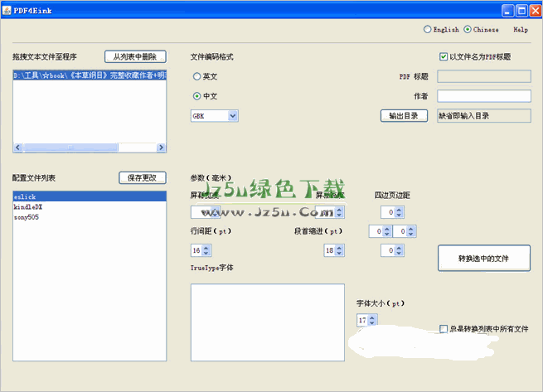Click the 作者 input field
This screenshot has height=392, width=543.
[484, 96]
